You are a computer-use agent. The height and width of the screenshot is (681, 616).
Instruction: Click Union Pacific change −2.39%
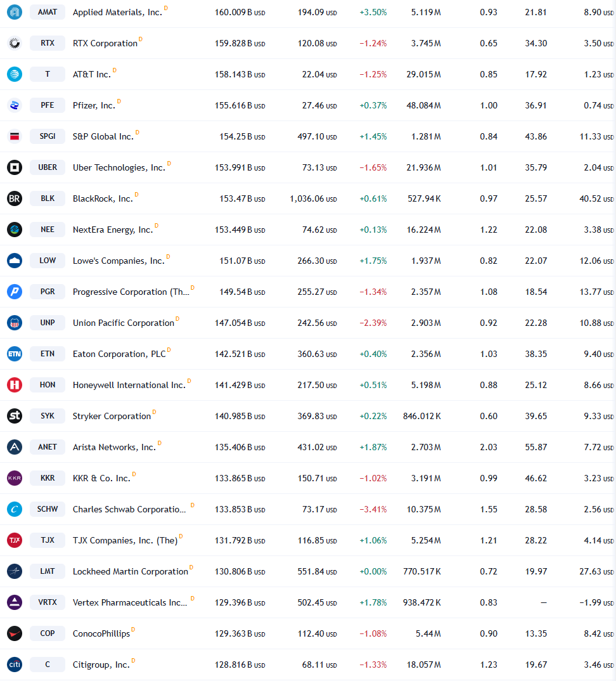(373, 323)
